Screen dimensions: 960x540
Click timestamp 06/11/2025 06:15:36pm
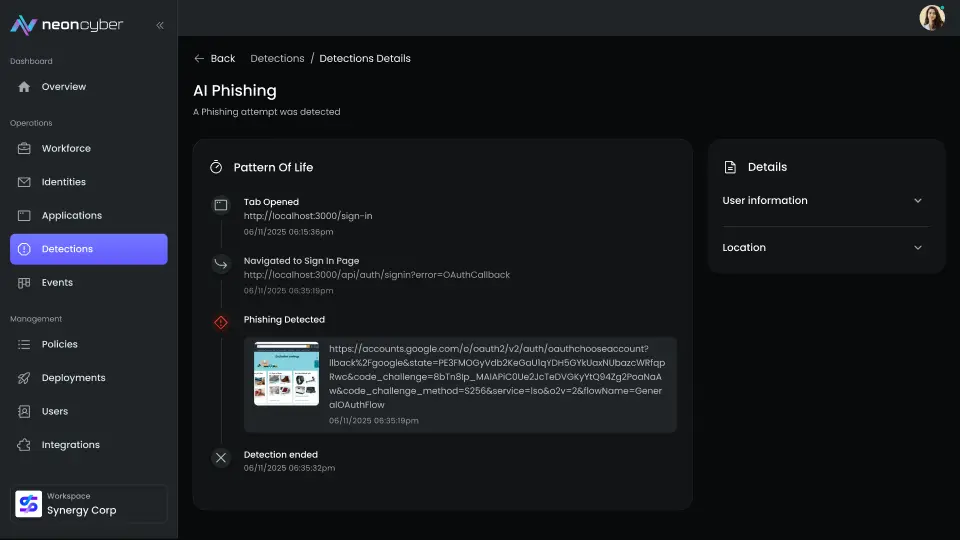288,232
